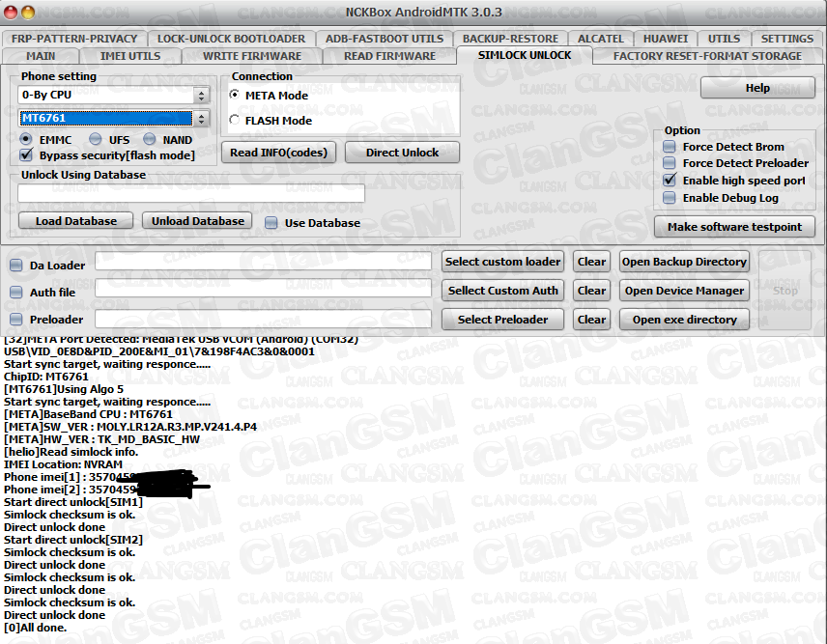827x644 pixels.
Task: Click the Direct Unlock button
Action: (x=402, y=153)
